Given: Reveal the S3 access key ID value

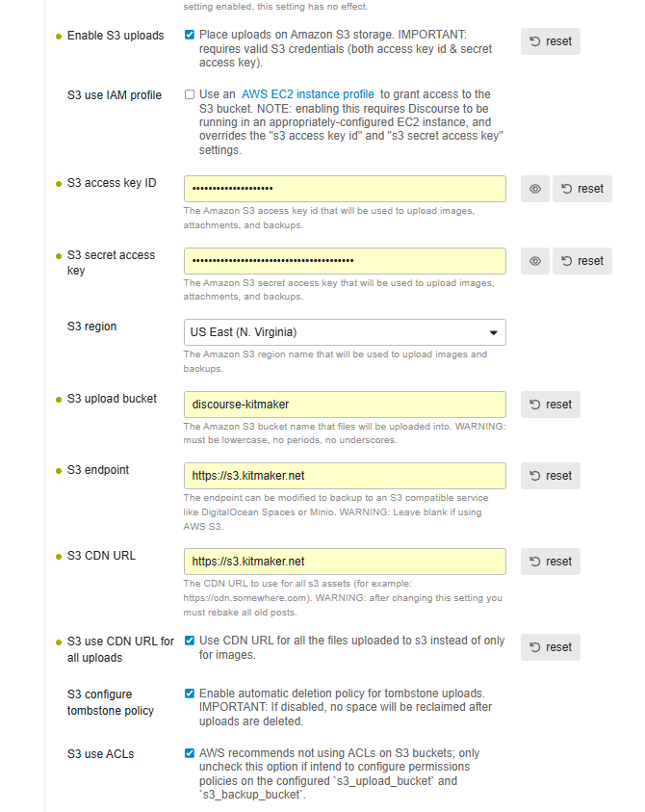Looking at the screenshot, I should tap(534, 189).
